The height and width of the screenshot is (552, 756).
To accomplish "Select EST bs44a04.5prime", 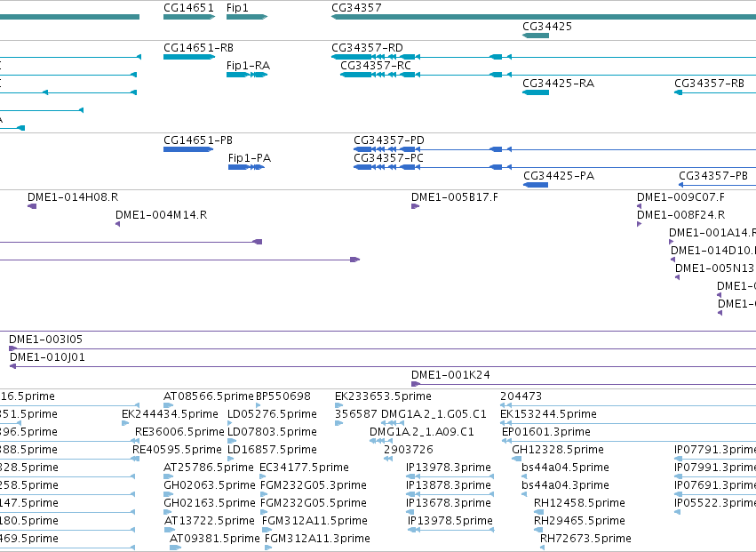I will tap(565, 468).
